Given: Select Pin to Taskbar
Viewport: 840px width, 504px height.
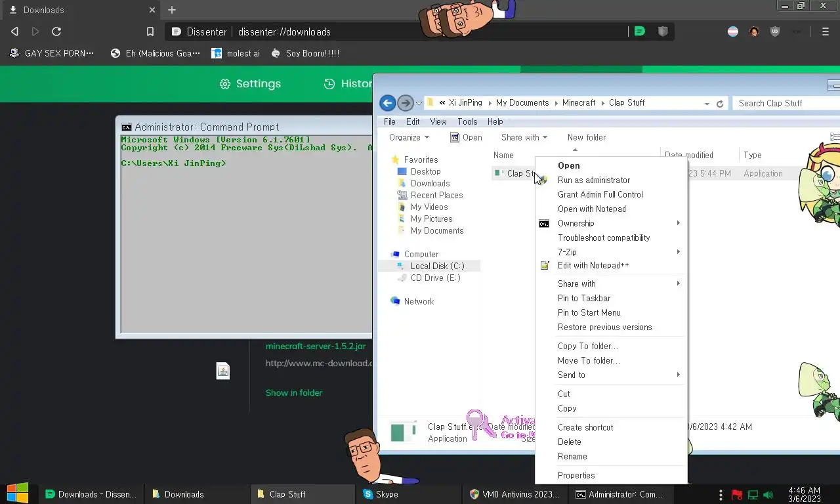Looking at the screenshot, I should click(x=611, y=299).
